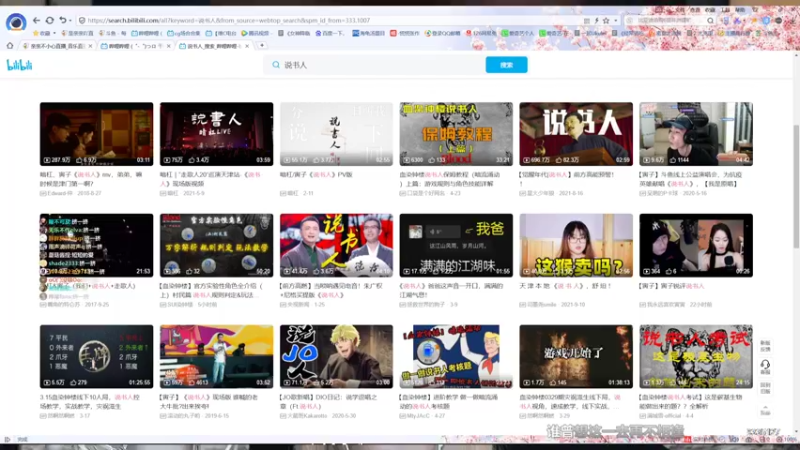The image size is (800, 450).
Task: Click the 360 browser logo avatar
Action: coord(16,22)
